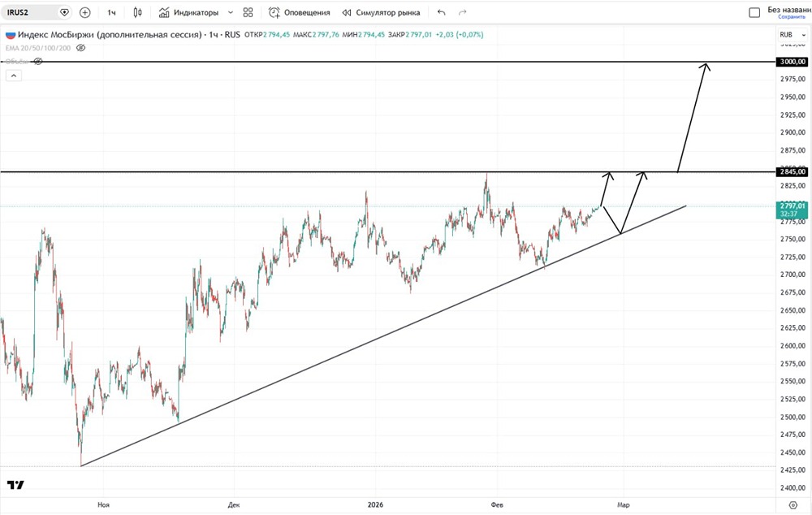812x515 pixels.
Task: Open the RUB currency dropdown
Action: tap(793, 35)
